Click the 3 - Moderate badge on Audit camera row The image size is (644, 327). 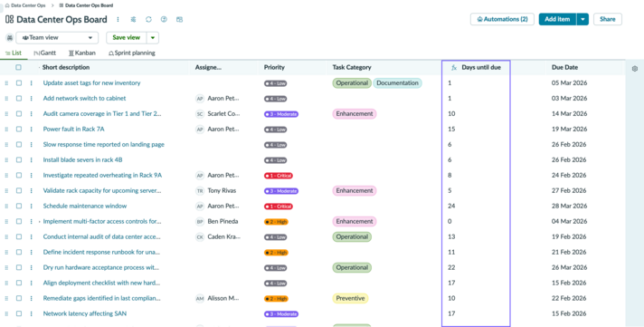tap(281, 114)
